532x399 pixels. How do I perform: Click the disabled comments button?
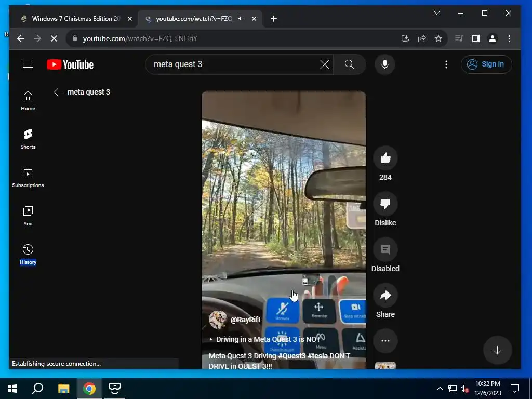pyautogui.click(x=385, y=249)
